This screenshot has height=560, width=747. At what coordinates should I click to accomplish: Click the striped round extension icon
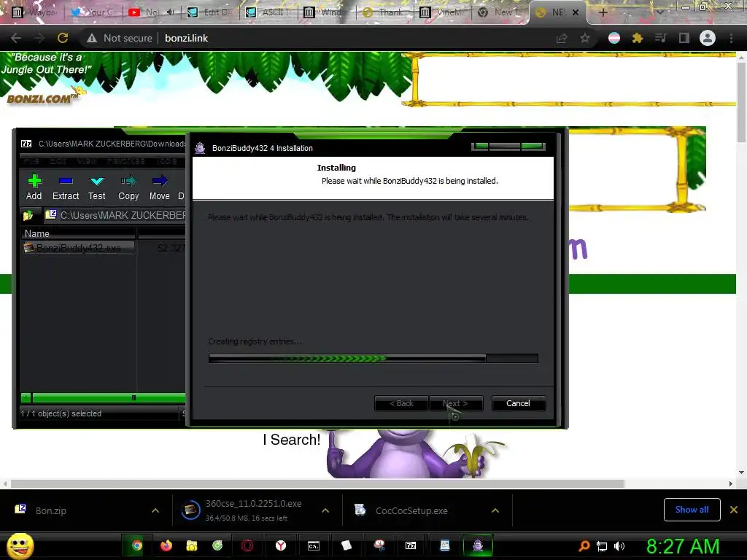[x=614, y=38]
